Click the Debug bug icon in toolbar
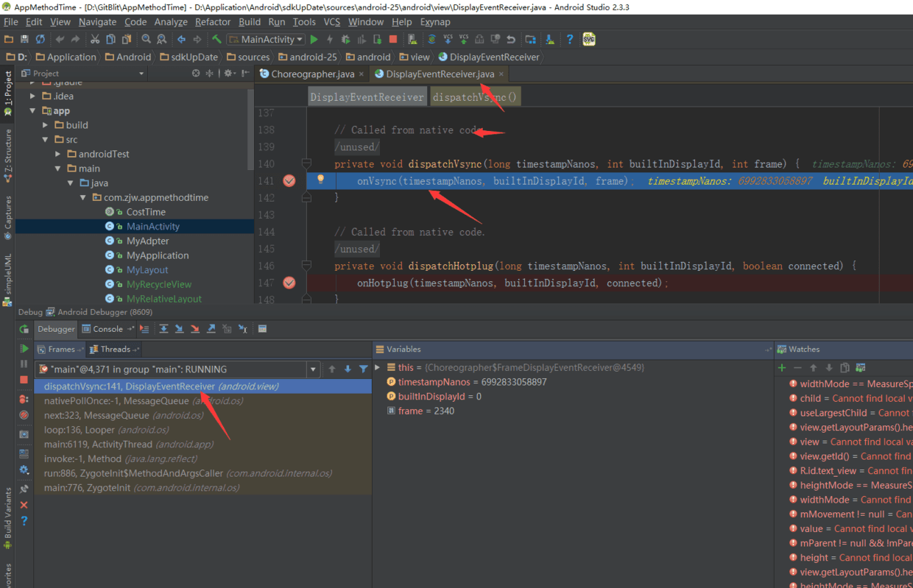The width and height of the screenshot is (913, 588). (x=345, y=39)
